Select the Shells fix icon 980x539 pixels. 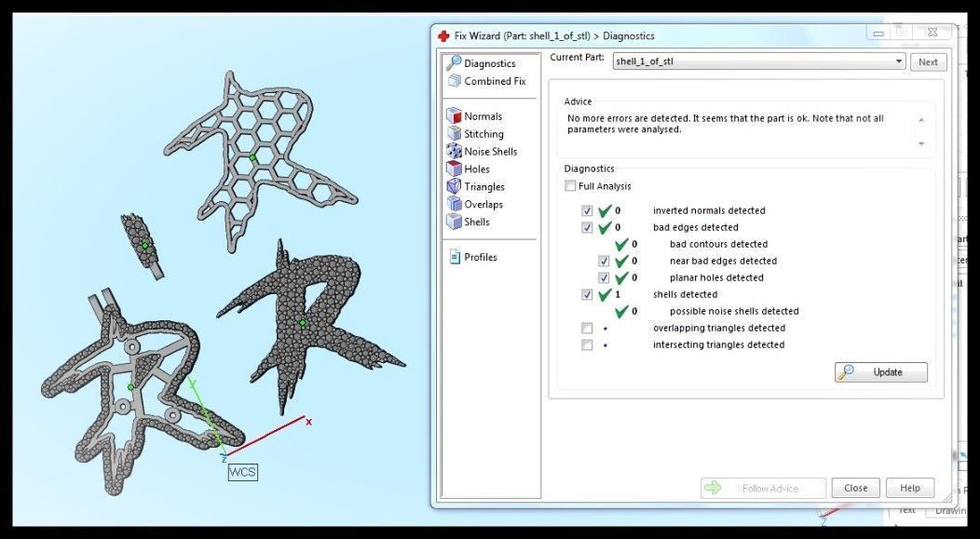pos(454,222)
